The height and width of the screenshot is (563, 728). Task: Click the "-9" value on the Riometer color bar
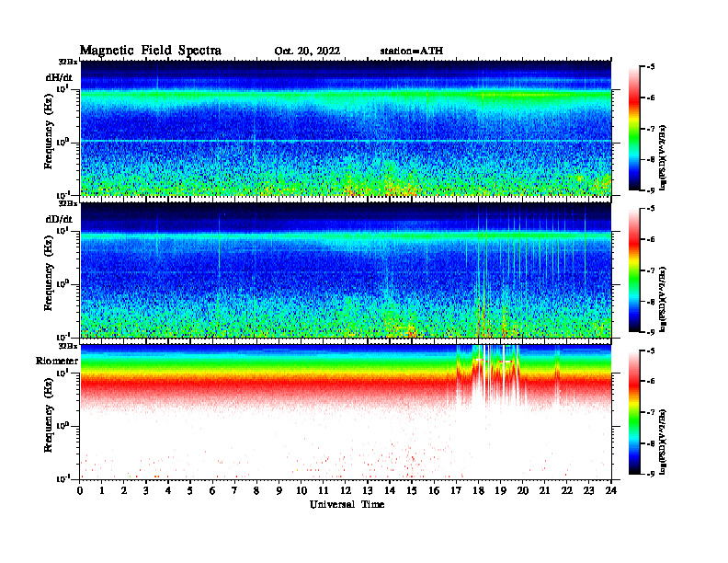[651, 474]
